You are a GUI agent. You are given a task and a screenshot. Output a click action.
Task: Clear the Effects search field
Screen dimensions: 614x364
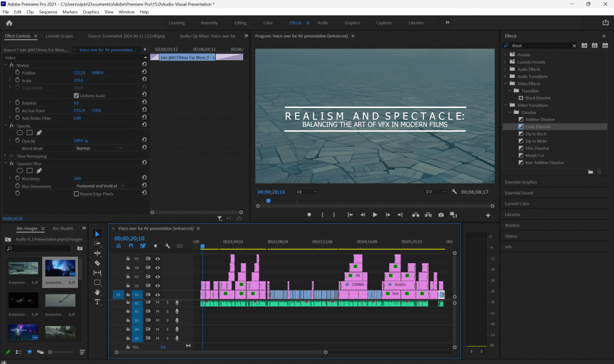pos(574,46)
